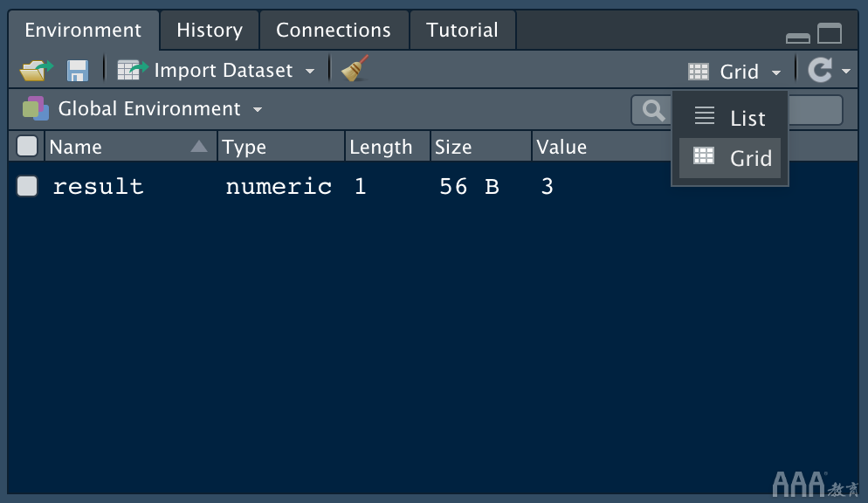Screen dimensions: 868x503
Task: Click the minimize pane icon
Action: 797,38
